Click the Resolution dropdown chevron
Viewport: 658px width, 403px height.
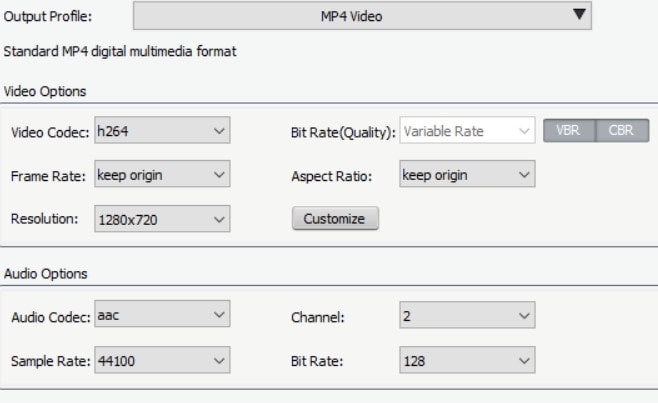[x=219, y=220]
